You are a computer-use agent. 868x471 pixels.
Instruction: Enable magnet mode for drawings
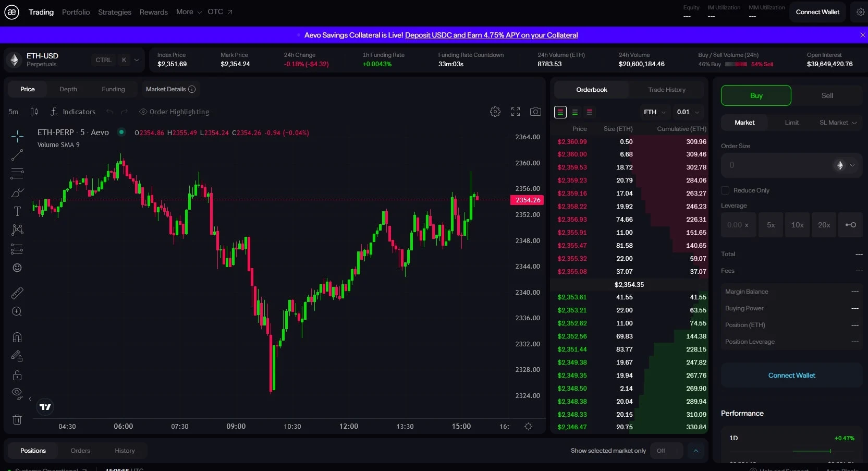click(17, 337)
